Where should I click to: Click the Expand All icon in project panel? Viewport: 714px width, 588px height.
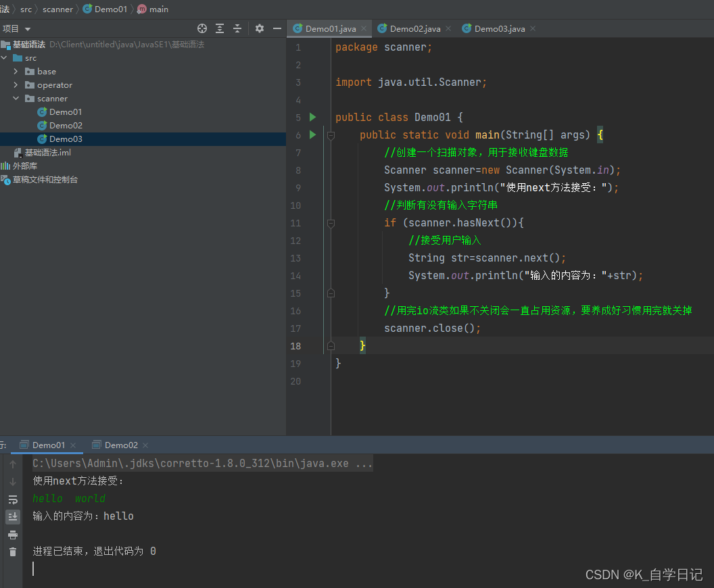tap(220, 28)
